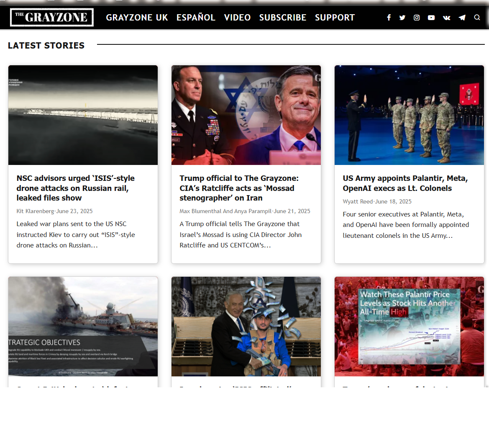This screenshot has width=489, height=448.
Task: Open the search magnifier icon
Action: coord(477,17)
